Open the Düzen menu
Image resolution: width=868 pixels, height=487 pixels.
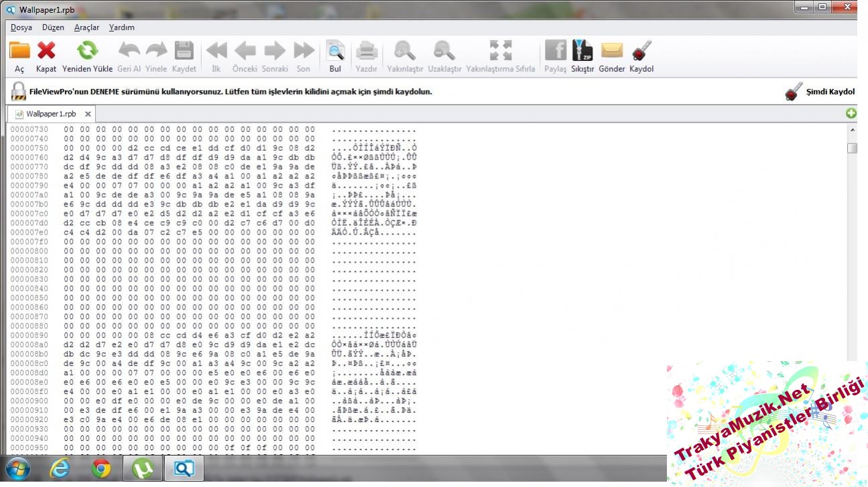click(x=53, y=27)
